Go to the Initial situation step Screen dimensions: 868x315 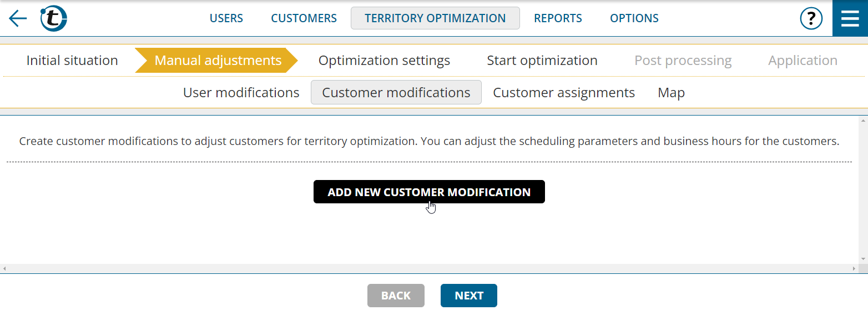[x=72, y=60]
